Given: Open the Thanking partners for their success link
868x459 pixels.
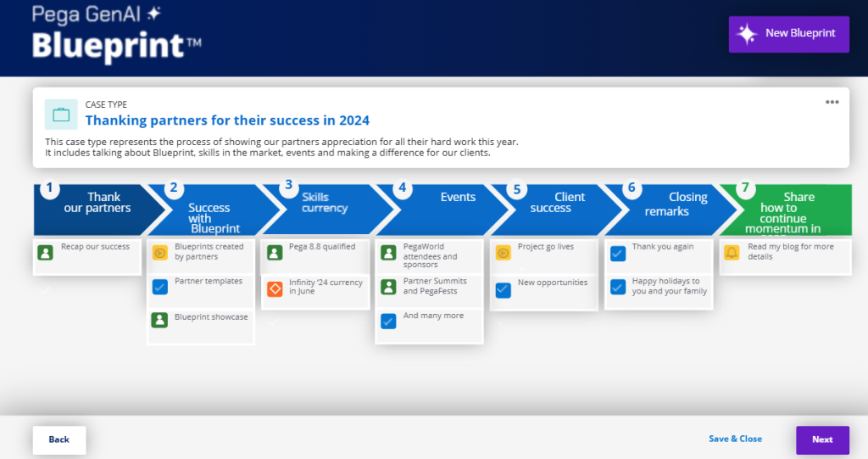Looking at the screenshot, I should click(227, 120).
